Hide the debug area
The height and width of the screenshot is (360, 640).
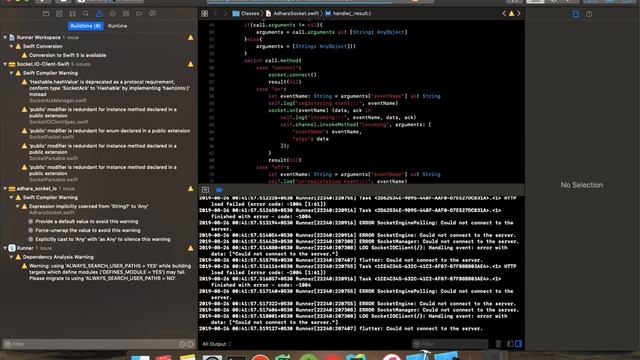coord(205,190)
